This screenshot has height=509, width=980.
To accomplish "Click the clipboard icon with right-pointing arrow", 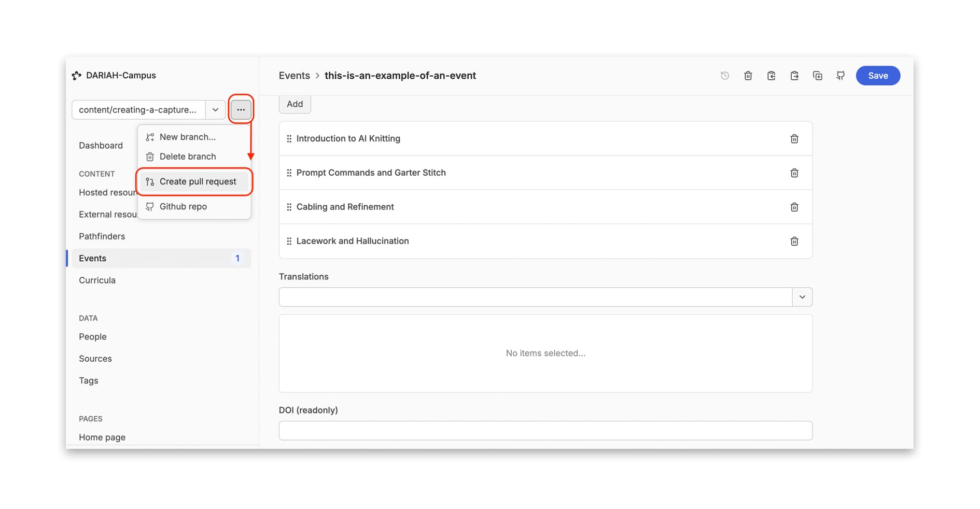I will click(794, 76).
